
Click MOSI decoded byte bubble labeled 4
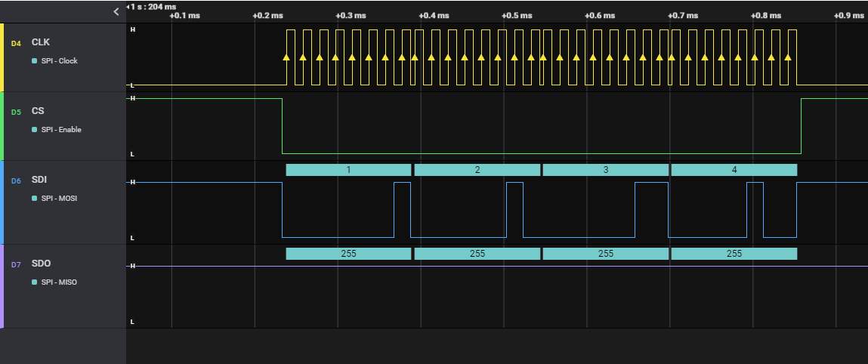point(734,170)
